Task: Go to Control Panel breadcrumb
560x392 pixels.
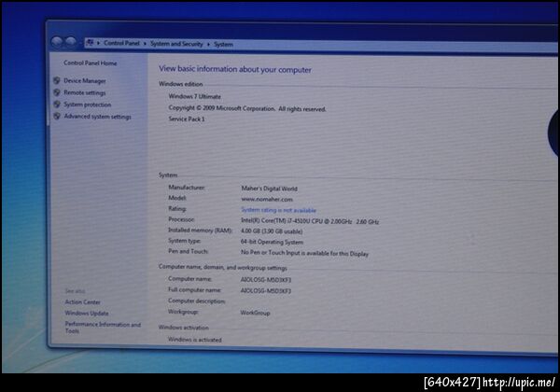Action: [121, 43]
